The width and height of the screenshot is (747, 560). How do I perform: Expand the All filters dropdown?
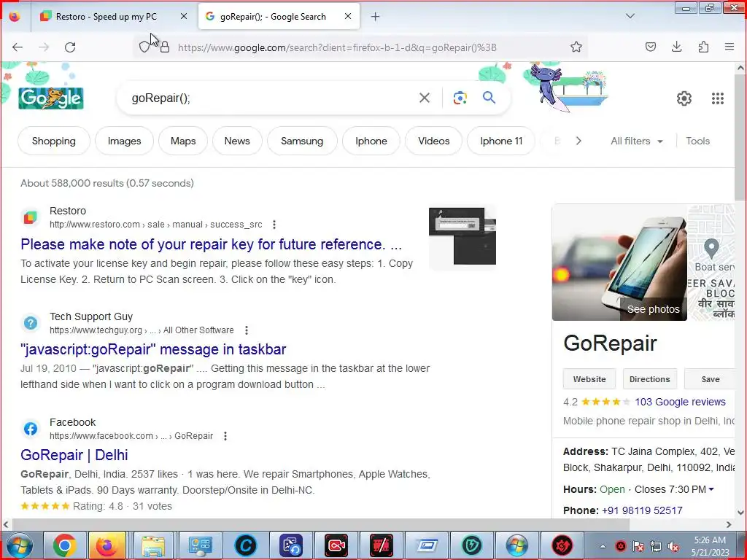(636, 141)
